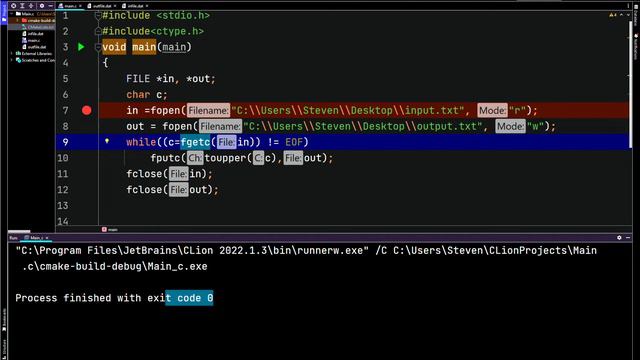The height and width of the screenshot is (360, 640).
Task: Collapse the Main.c project root folder
Action: (x=11, y=14)
